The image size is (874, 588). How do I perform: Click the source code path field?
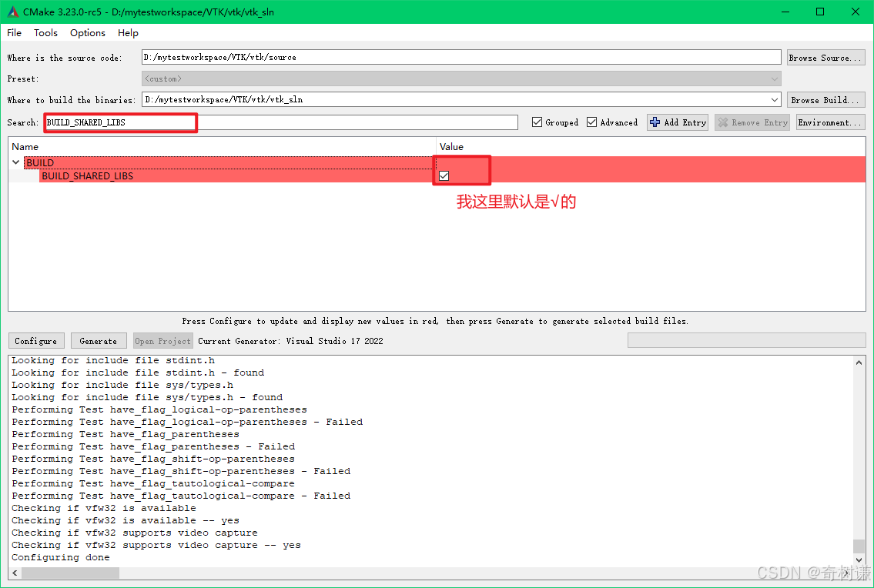point(461,57)
